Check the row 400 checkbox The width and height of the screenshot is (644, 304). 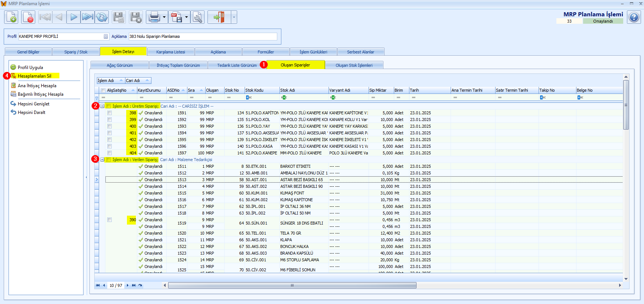point(109,126)
